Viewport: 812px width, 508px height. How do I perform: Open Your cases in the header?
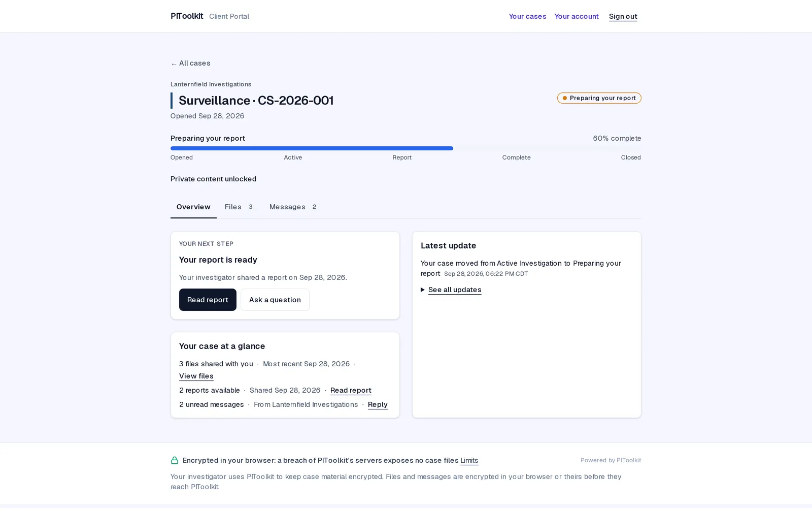tap(527, 16)
